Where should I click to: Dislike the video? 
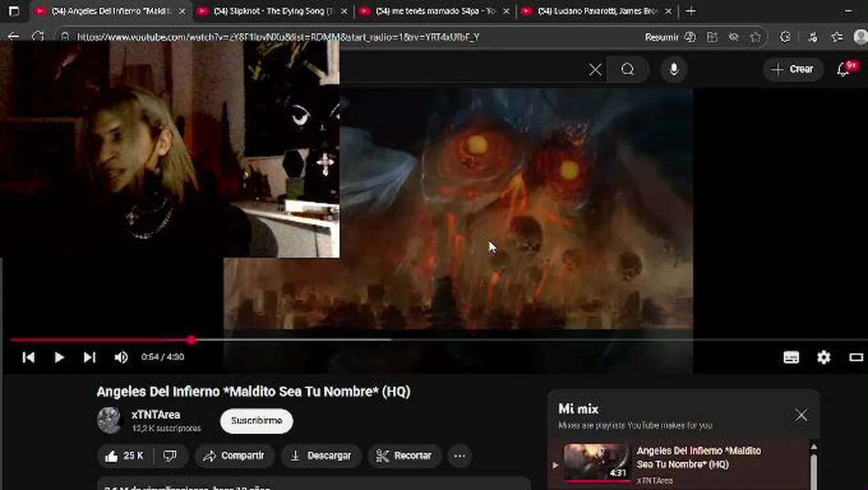click(x=170, y=456)
